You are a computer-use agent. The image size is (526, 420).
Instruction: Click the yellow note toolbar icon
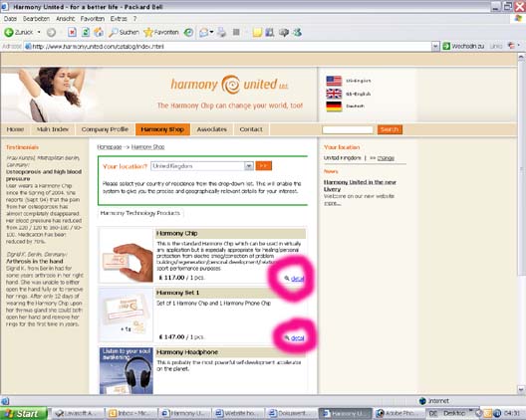pos(257,32)
